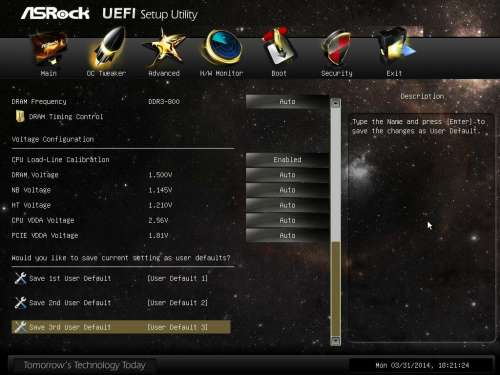Switch to the Advanced tab label
Viewport: 500px width, 375px height.
164,73
